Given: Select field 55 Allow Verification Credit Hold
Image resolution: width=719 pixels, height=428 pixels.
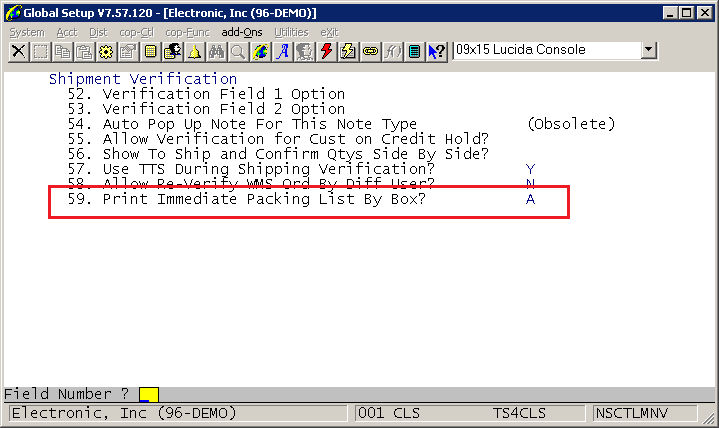Looking at the screenshot, I should pyautogui.click(x=278, y=139).
